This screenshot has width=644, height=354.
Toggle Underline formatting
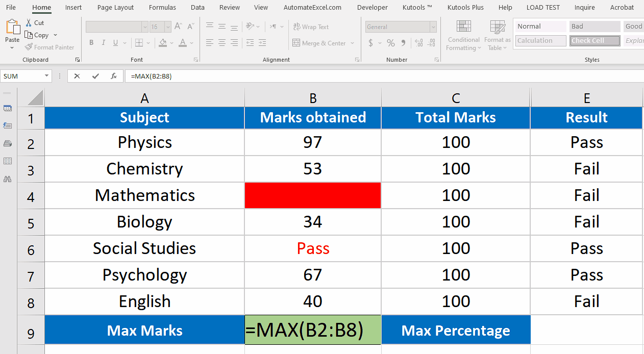(115, 43)
